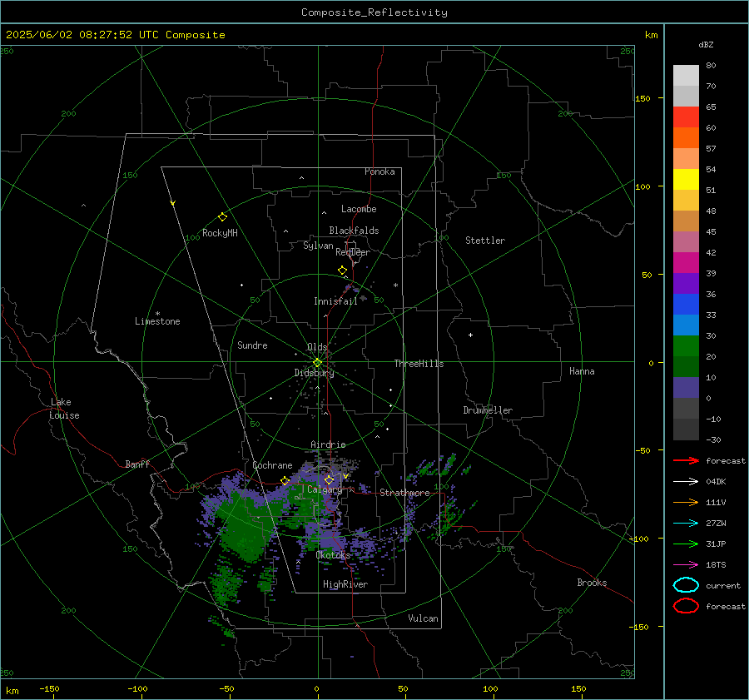This screenshot has width=749, height=700.
Task: Click the yellow diamond marker above Calgary label
Action: [x=329, y=479]
